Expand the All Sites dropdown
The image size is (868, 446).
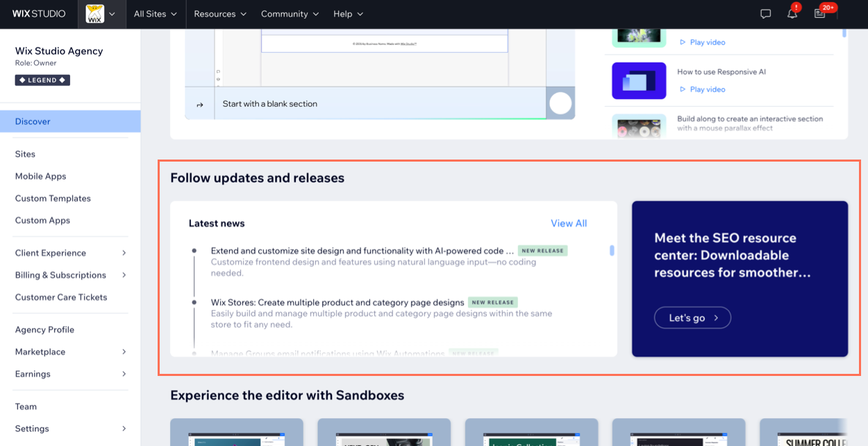pos(156,14)
